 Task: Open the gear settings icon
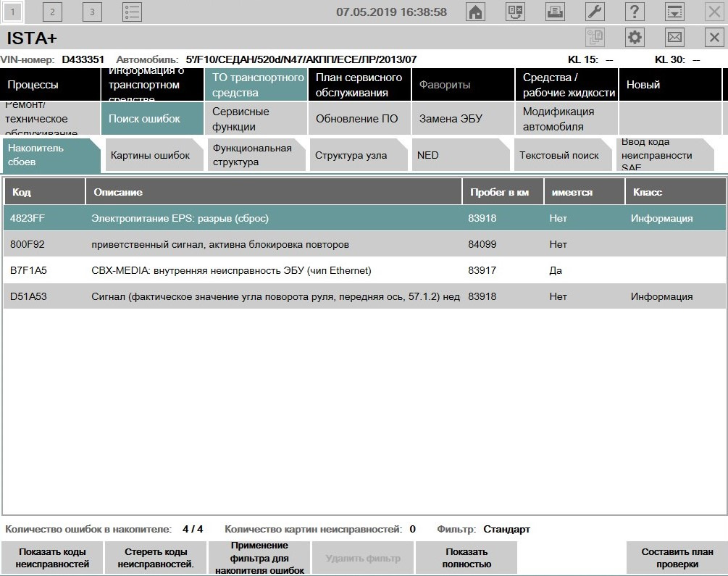pos(635,37)
